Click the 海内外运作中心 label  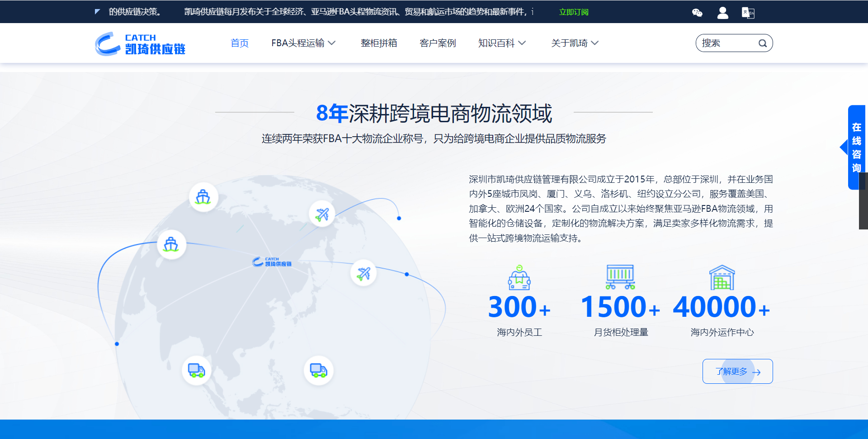[x=722, y=332]
